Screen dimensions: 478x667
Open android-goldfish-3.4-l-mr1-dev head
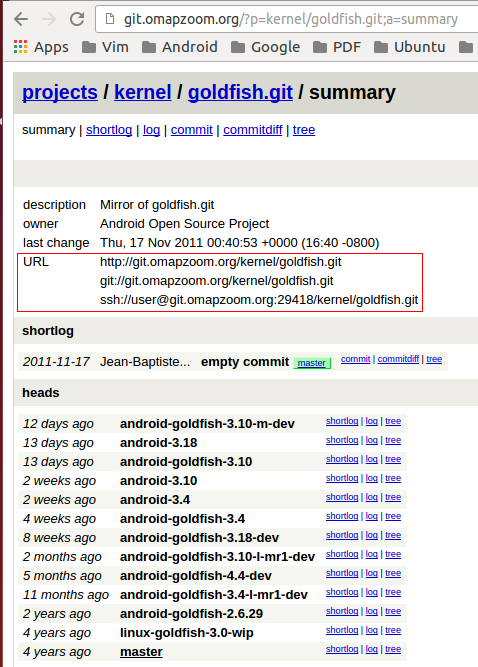pyautogui.click(x=214, y=595)
